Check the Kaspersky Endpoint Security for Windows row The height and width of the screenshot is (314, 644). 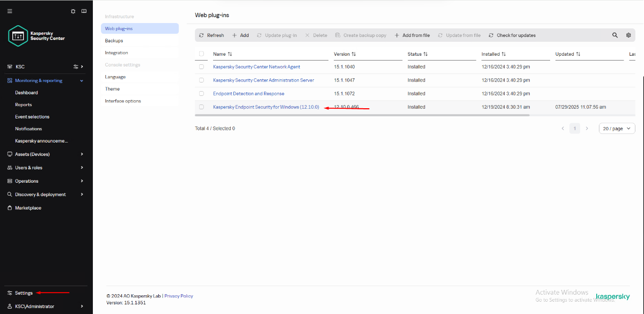[202, 107]
